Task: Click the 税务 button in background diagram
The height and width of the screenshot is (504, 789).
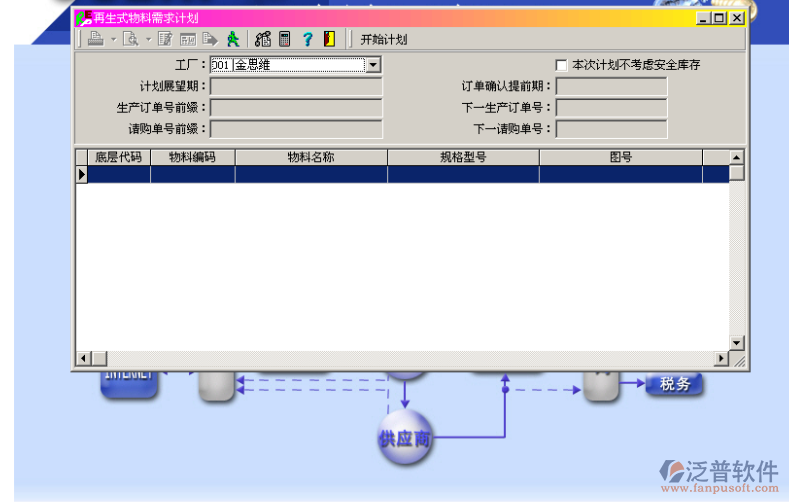Action: click(675, 384)
